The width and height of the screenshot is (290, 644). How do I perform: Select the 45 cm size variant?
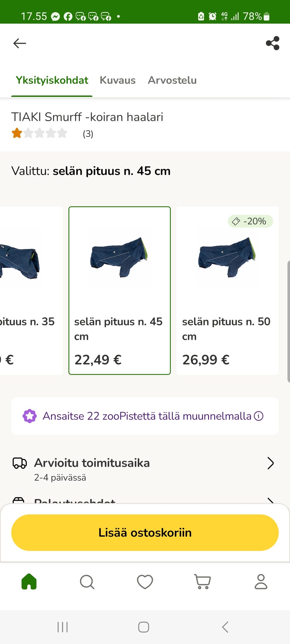(120, 290)
